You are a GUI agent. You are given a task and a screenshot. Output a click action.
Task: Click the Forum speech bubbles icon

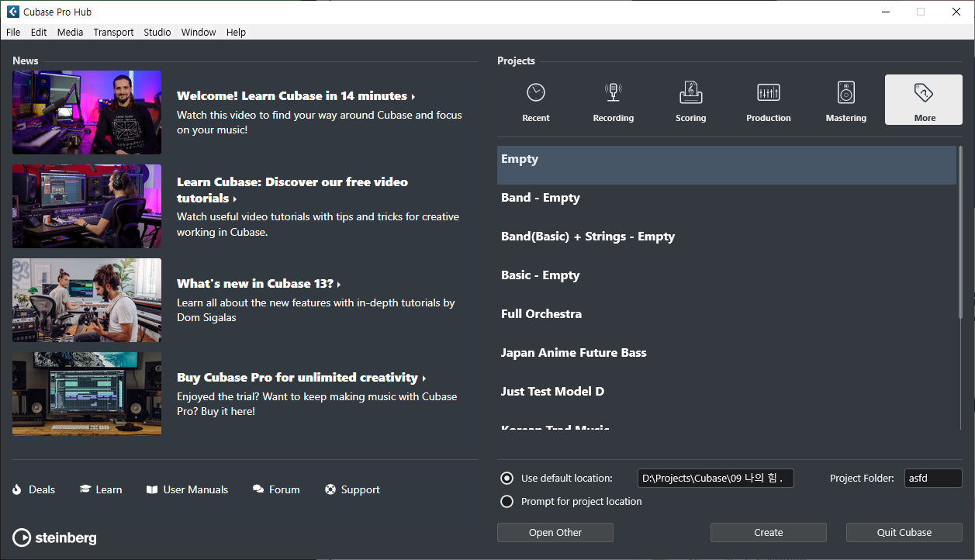258,489
